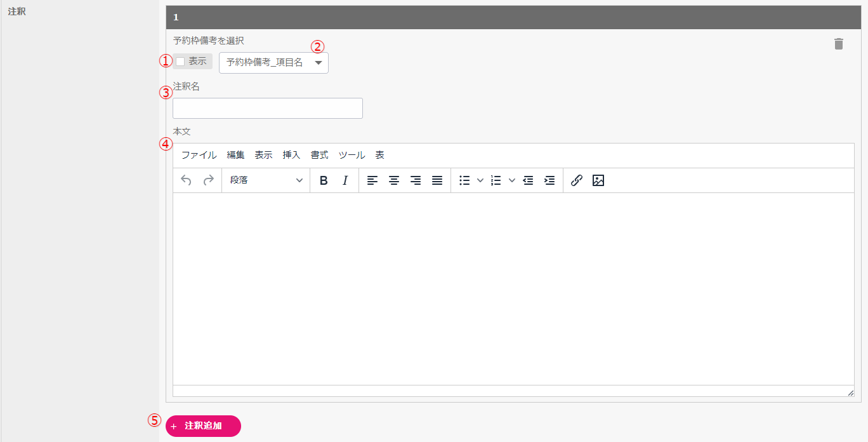Screen dimensions: 868x442
Task: Justify the text alignment
Action: (x=437, y=180)
